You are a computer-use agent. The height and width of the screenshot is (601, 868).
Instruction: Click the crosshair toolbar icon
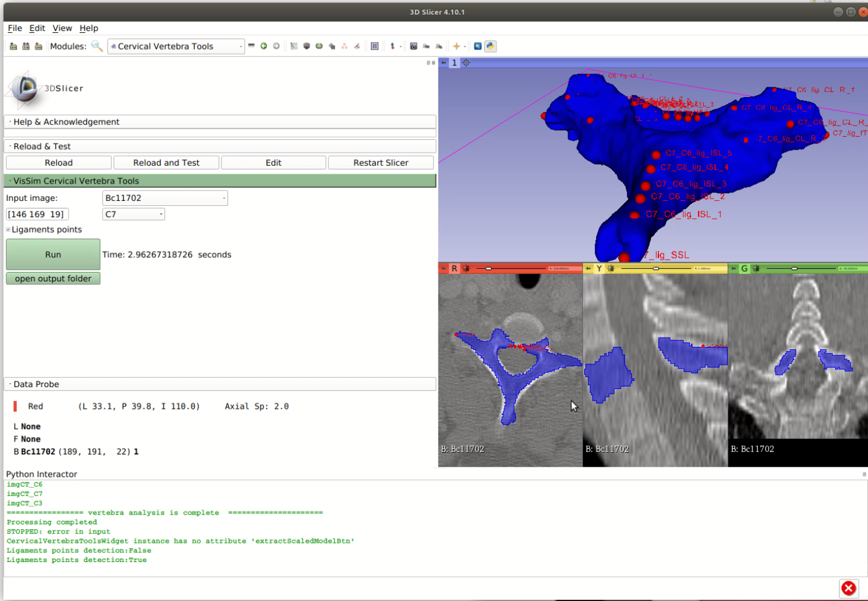click(x=456, y=46)
